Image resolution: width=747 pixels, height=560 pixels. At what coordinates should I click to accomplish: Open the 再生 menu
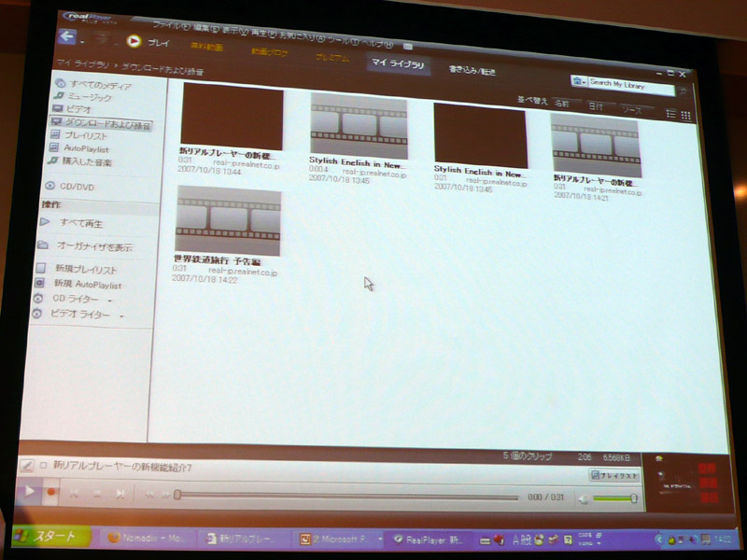[x=263, y=34]
